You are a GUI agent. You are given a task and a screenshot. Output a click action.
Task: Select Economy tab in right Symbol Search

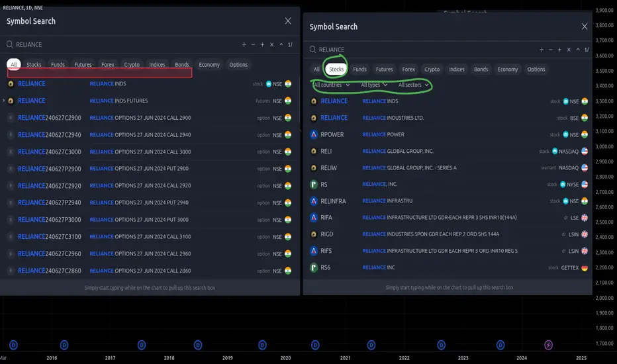pyautogui.click(x=508, y=69)
